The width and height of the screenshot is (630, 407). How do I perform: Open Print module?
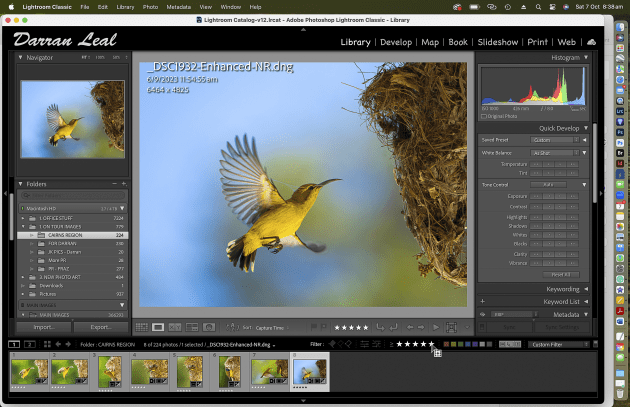pyautogui.click(x=537, y=42)
